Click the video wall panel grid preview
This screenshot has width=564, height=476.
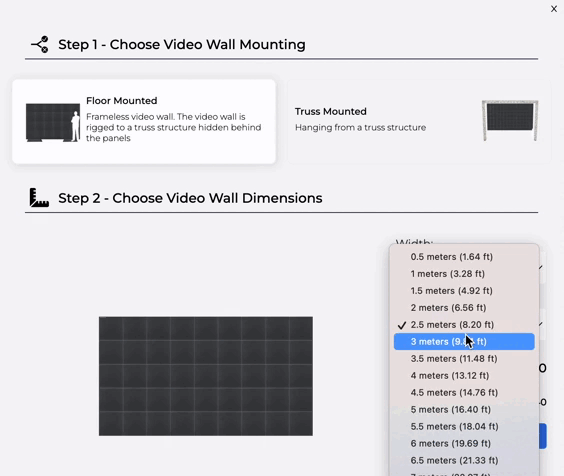coord(206,376)
